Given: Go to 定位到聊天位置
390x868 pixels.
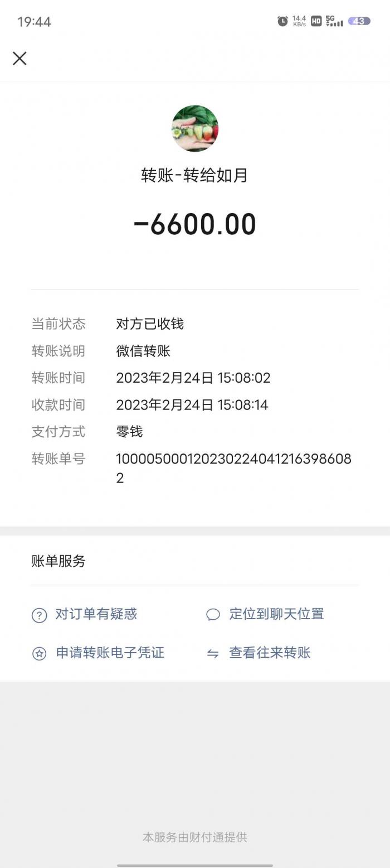Looking at the screenshot, I should (x=276, y=614).
